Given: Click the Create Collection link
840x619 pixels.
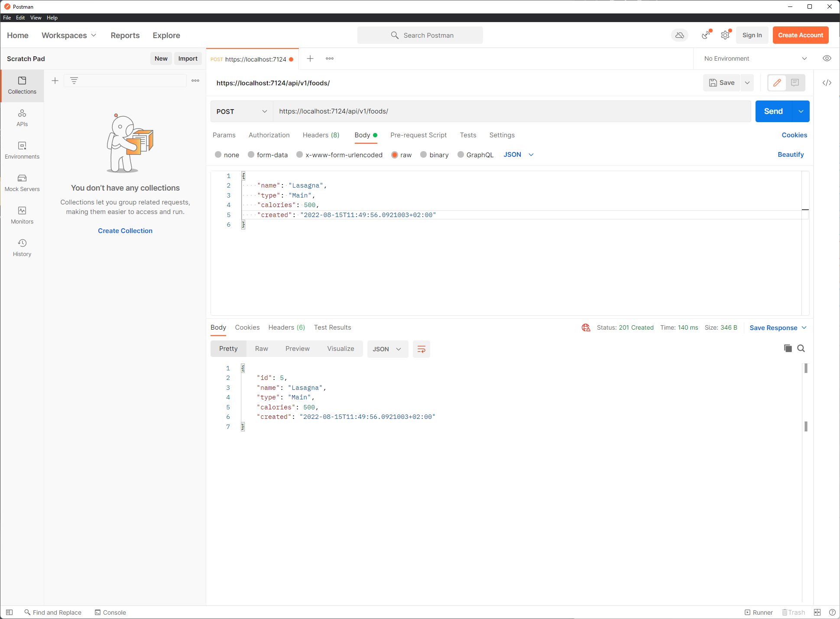Looking at the screenshot, I should (125, 230).
